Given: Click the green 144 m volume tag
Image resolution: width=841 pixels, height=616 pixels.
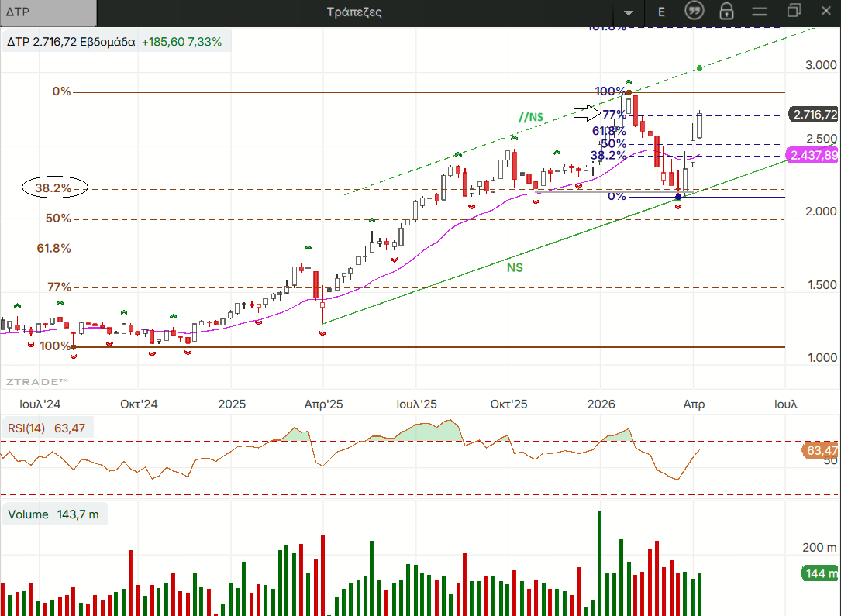Looking at the screenshot, I should click(820, 573).
